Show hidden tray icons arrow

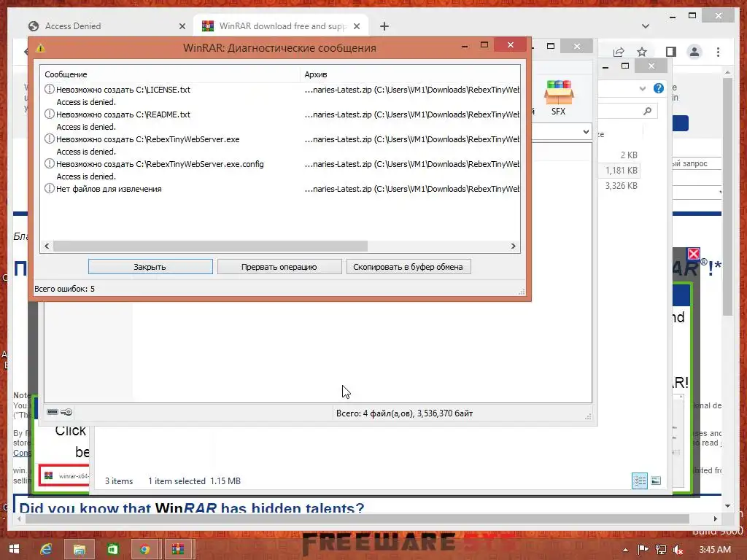625,550
